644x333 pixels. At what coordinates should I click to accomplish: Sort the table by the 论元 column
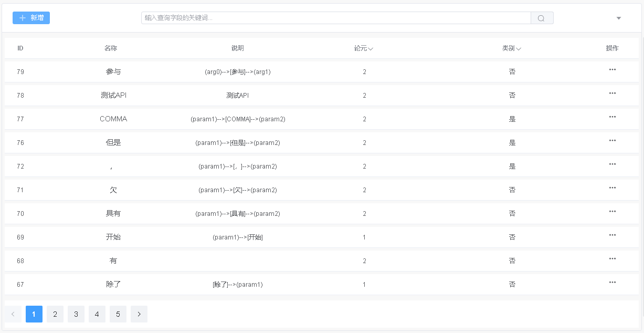click(371, 48)
